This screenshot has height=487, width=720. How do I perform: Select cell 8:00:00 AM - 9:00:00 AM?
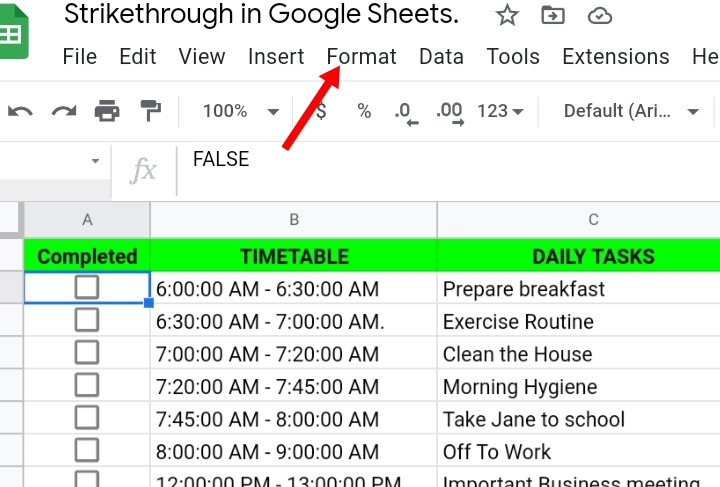294,451
